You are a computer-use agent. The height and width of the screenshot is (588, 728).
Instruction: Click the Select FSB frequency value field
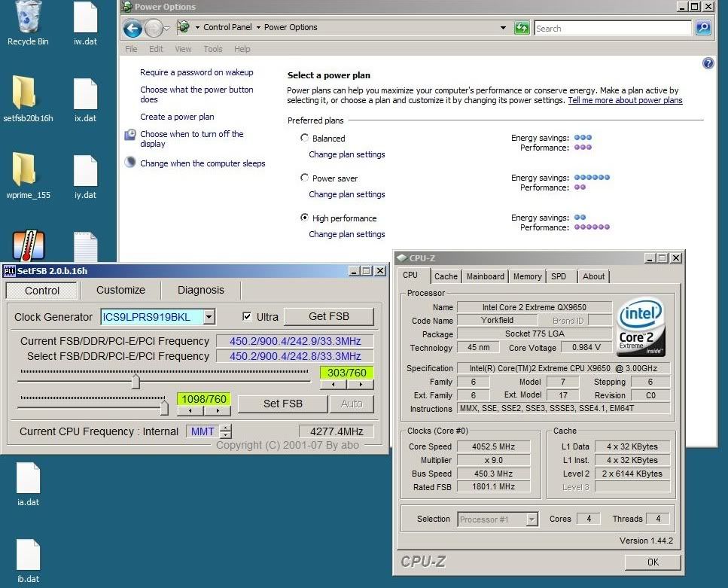pyautogui.click(x=295, y=356)
